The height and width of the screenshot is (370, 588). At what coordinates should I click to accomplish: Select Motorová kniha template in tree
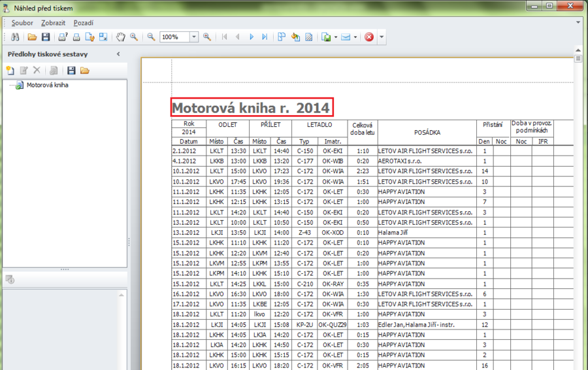[47, 85]
